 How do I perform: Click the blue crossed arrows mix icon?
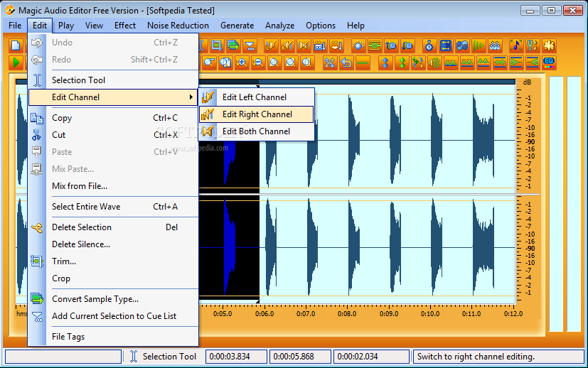click(x=329, y=63)
